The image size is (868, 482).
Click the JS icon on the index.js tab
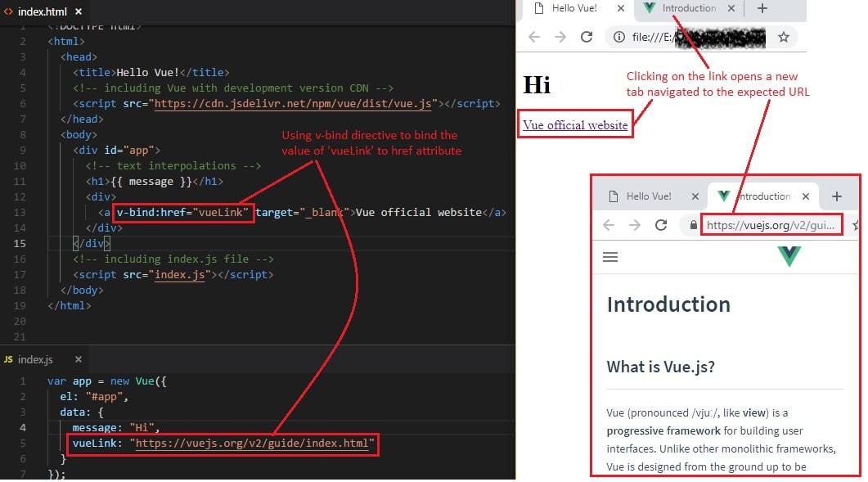[8, 359]
